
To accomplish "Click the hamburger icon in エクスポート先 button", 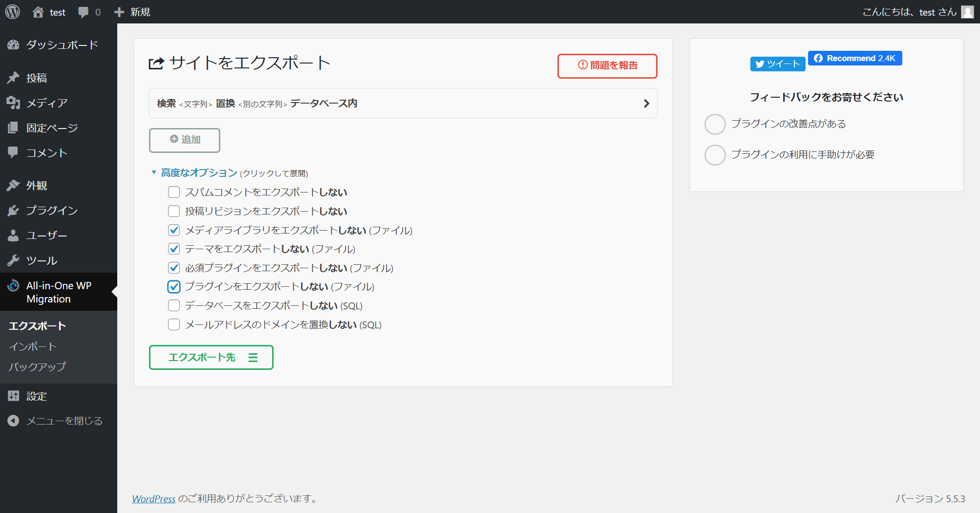I will tap(253, 358).
